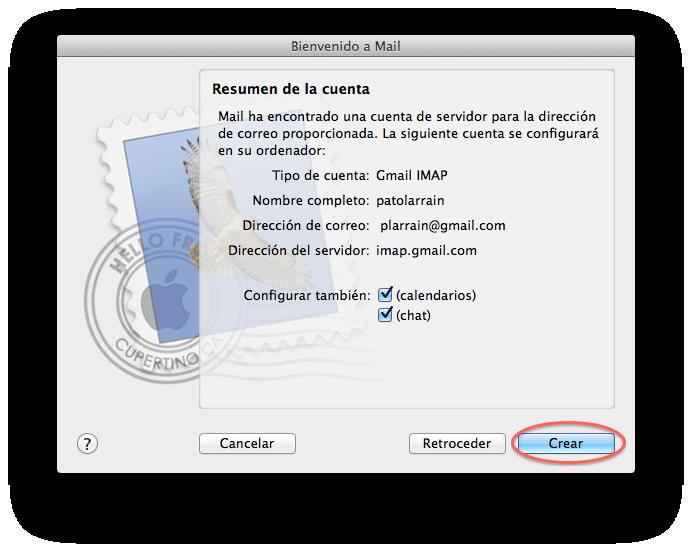The height and width of the screenshot is (552, 692).
Task: Create the account with Crear
Action: pos(566,443)
